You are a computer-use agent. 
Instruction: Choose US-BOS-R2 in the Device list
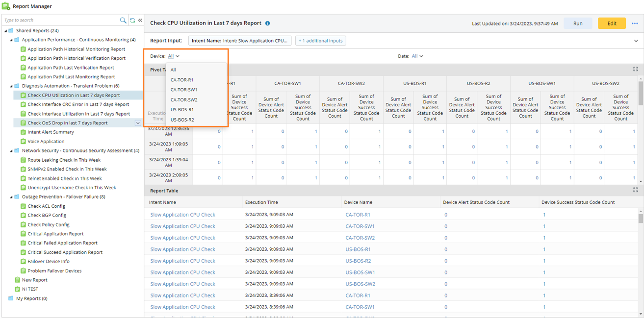pos(182,120)
